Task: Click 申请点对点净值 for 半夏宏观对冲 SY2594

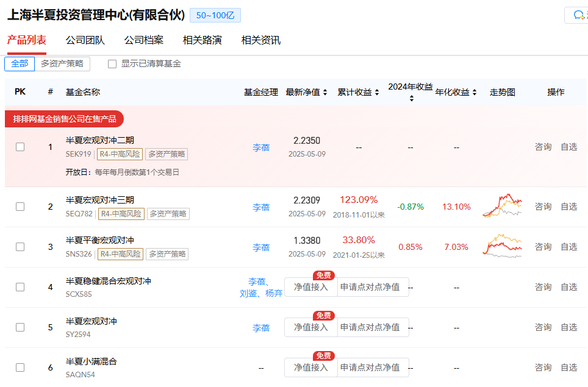Action: click(x=370, y=327)
